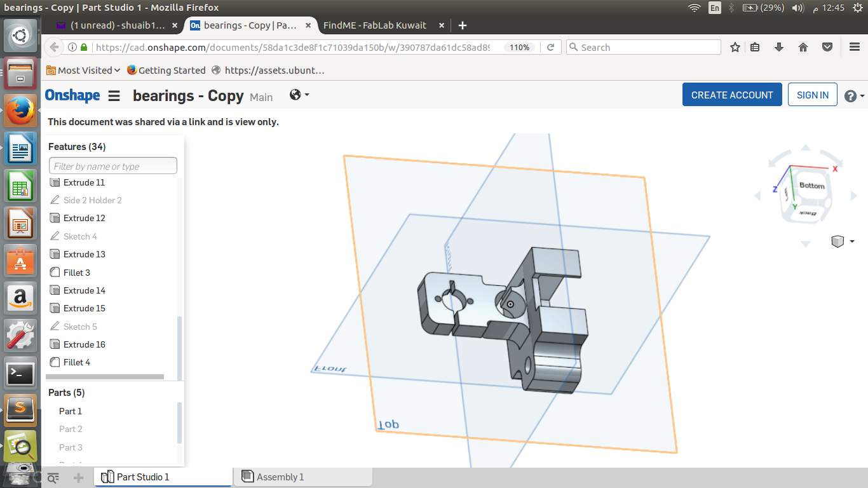Viewport: 868px width, 488px height.
Task: Click the Filter by name or type field
Action: (113, 166)
